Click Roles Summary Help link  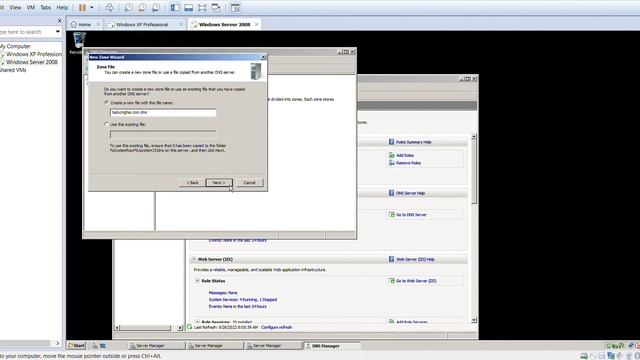413,142
